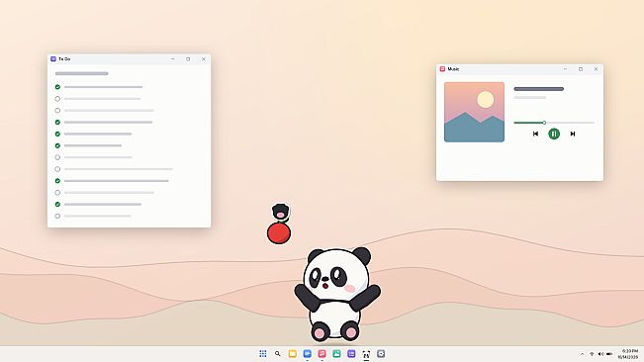The image size is (644, 362).
Task: Click the Music app icon in its title bar
Action: click(x=442, y=69)
